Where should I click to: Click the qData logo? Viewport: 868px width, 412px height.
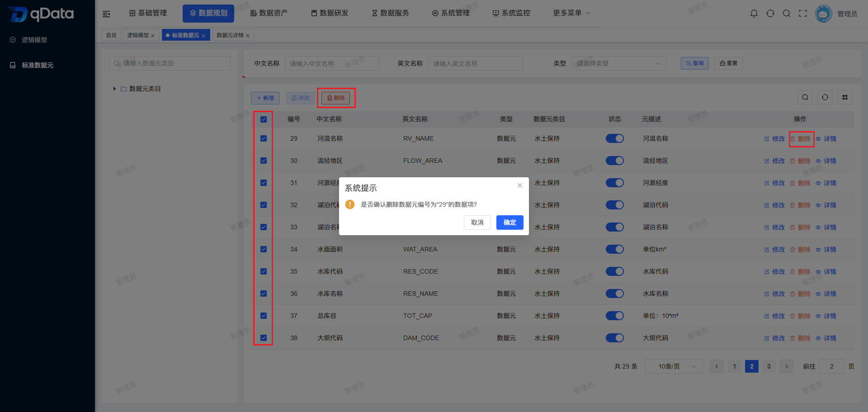41,14
